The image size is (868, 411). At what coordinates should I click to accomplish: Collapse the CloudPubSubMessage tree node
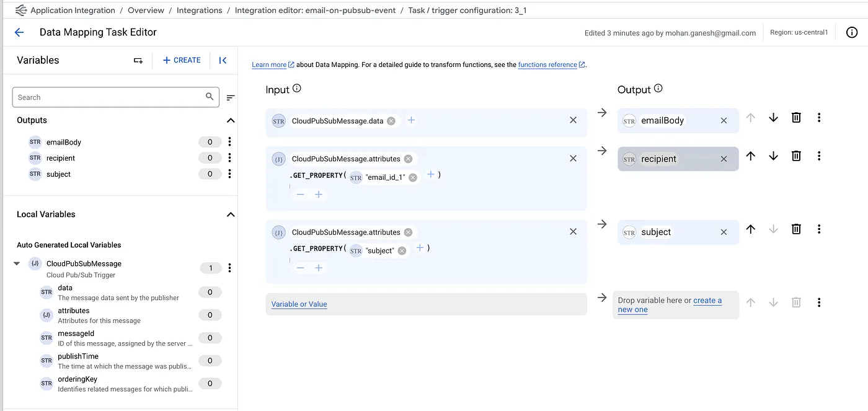(17, 264)
